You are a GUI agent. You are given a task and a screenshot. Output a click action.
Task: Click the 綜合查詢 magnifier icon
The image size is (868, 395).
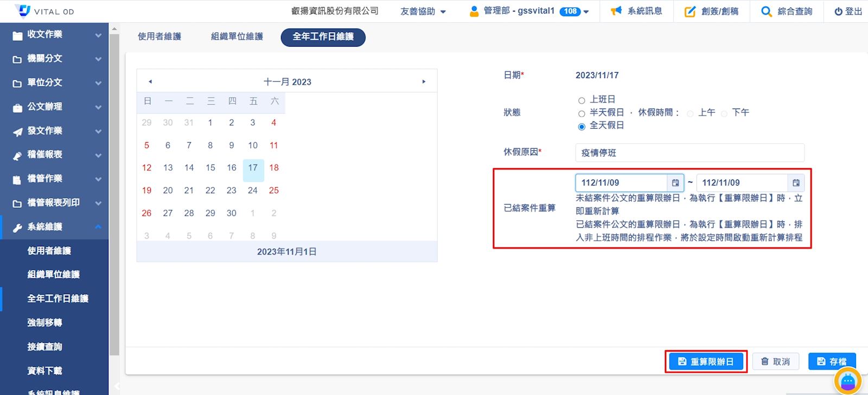766,11
